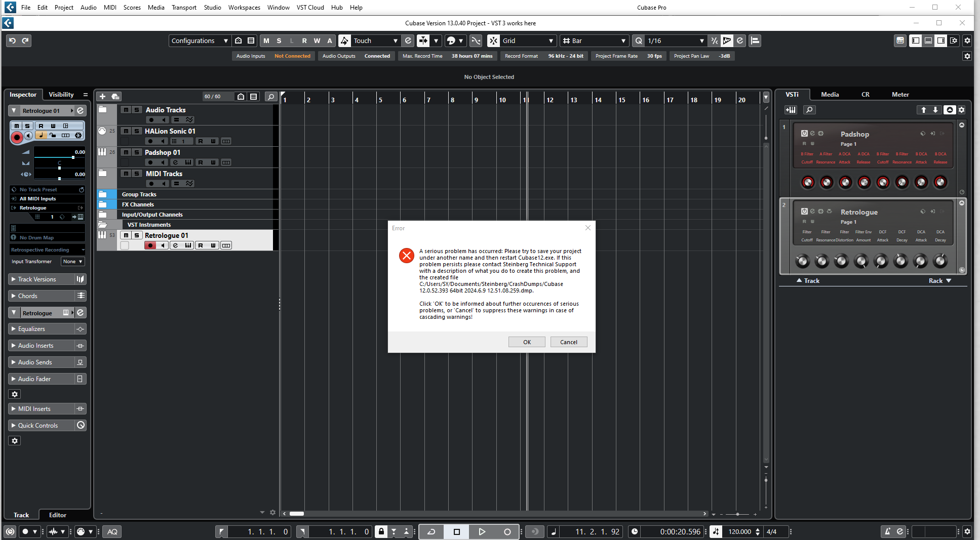Click the Redo arrow icon
This screenshot has width=980, height=540.
click(x=25, y=40)
